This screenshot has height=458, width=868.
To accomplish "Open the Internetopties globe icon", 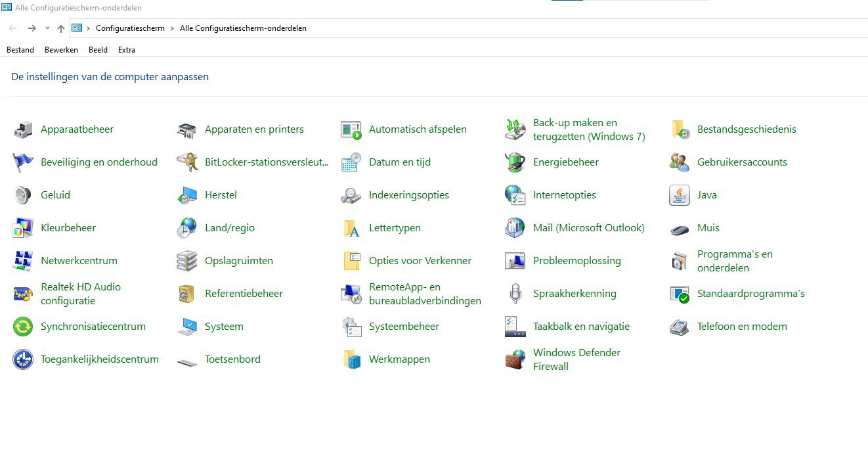I will click(515, 195).
